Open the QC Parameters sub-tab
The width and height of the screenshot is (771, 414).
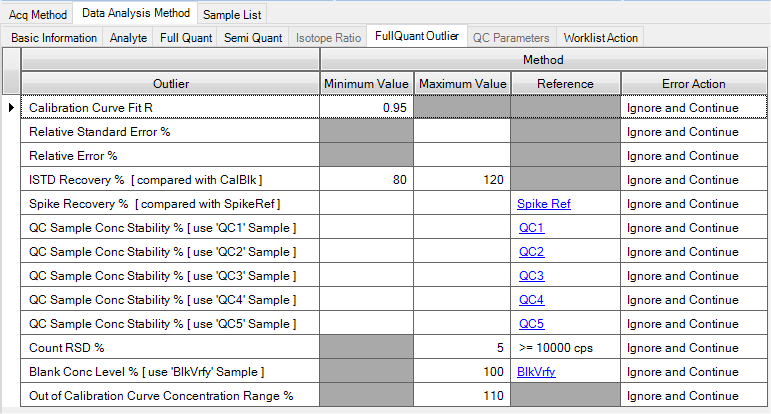(x=511, y=38)
